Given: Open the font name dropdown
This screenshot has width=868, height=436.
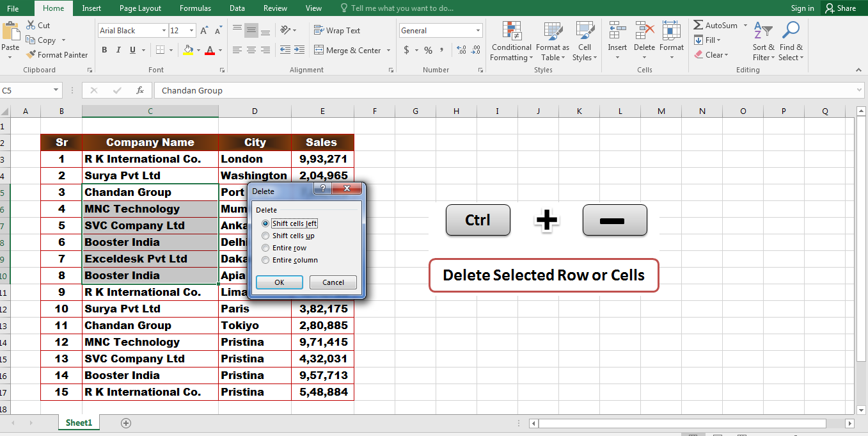Looking at the screenshot, I should pyautogui.click(x=164, y=30).
